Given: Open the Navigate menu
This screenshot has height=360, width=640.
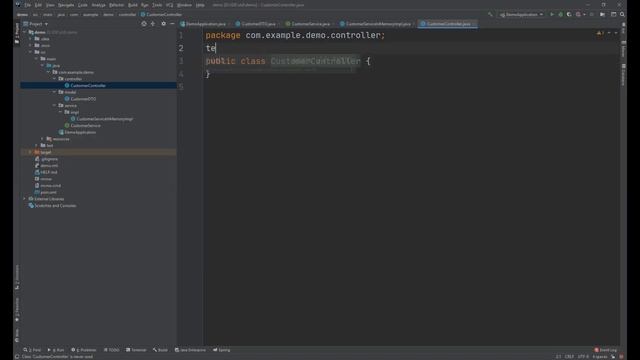Looking at the screenshot, I should tap(66, 5).
